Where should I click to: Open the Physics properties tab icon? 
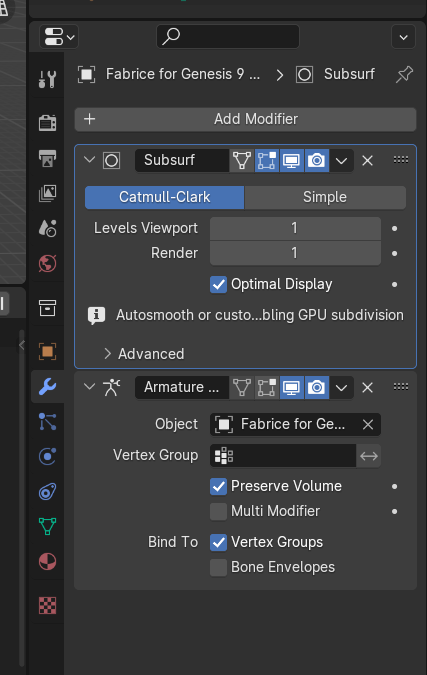[47, 456]
